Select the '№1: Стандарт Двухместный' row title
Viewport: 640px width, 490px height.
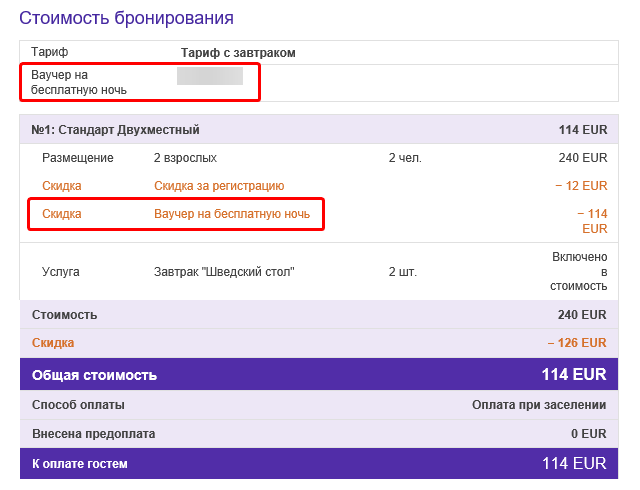click(x=116, y=130)
